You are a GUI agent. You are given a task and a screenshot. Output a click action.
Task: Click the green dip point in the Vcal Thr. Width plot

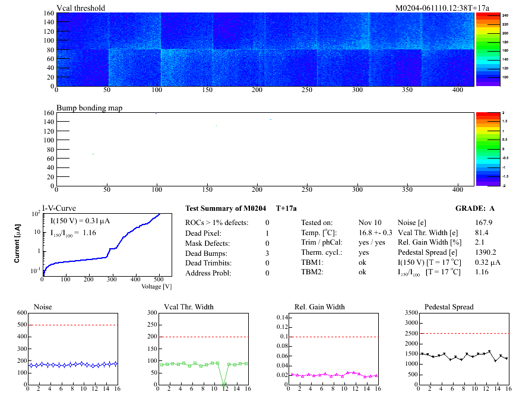(224, 385)
